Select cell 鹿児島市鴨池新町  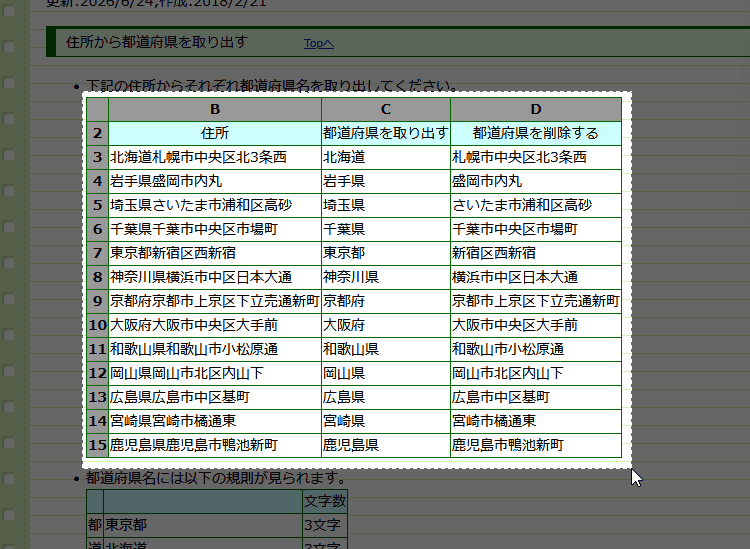pyautogui.click(x=536, y=445)
